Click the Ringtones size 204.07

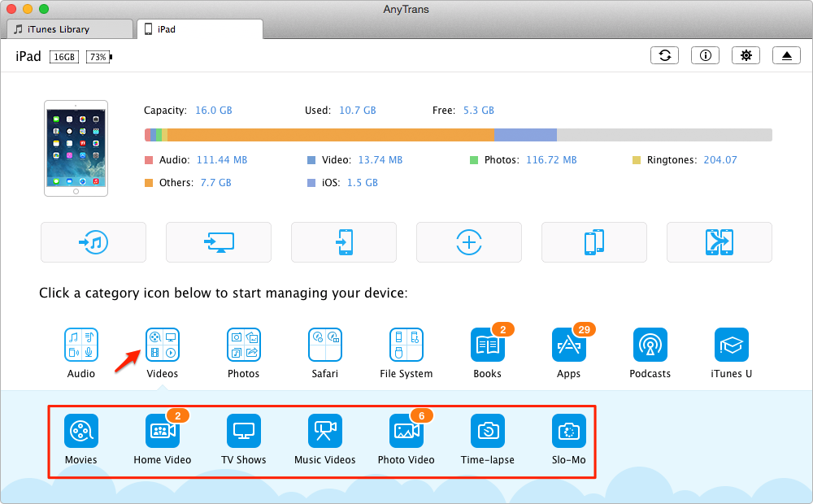(720, 160)
